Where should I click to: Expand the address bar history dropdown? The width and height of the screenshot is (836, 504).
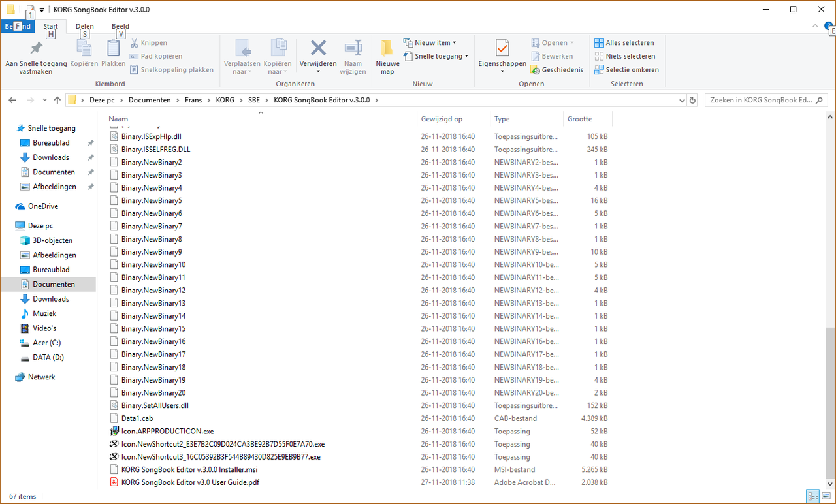(x=682, y=101)
